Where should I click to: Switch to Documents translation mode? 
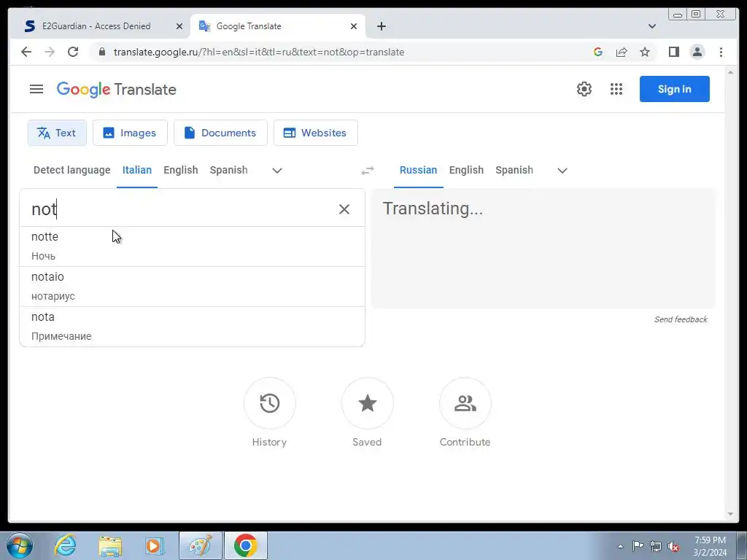coord(220,133)
